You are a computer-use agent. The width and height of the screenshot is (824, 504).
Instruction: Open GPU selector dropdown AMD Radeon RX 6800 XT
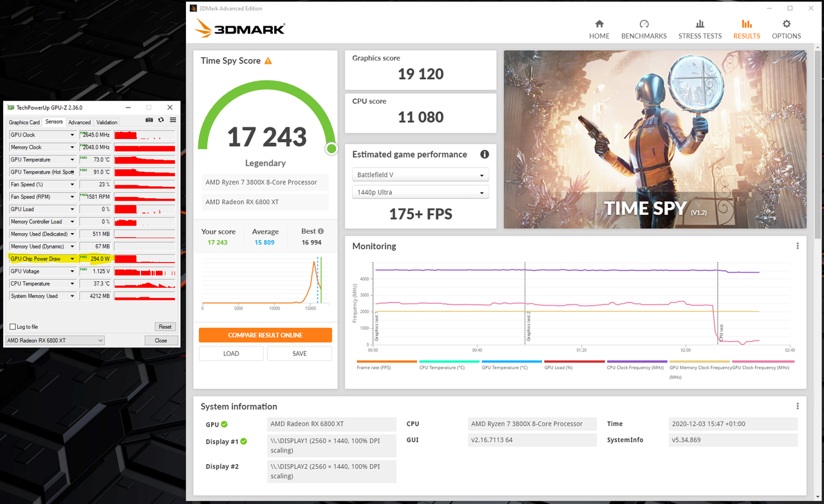point(55,341)
